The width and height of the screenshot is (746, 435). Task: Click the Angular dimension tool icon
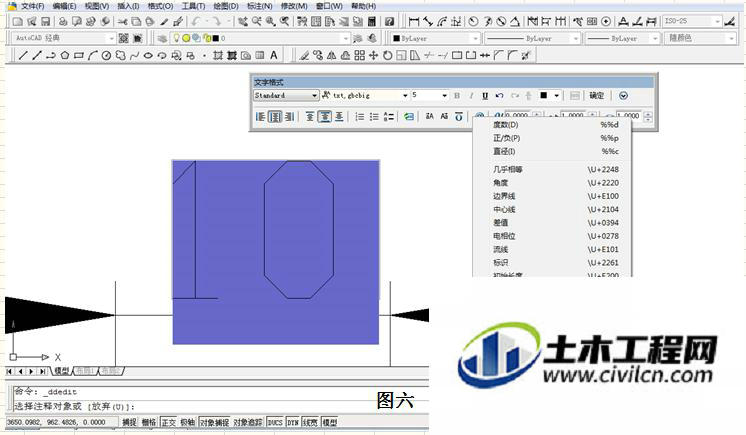tap(515, 21)
